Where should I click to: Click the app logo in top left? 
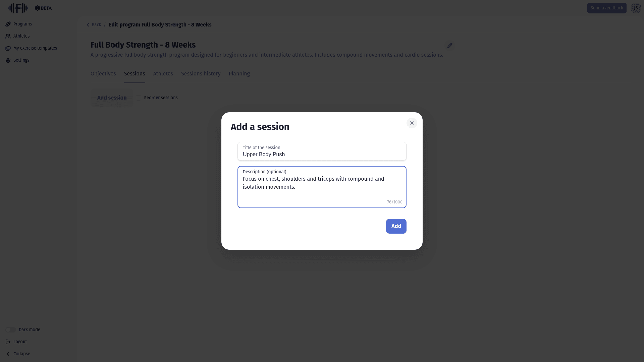tap(18, 8)
